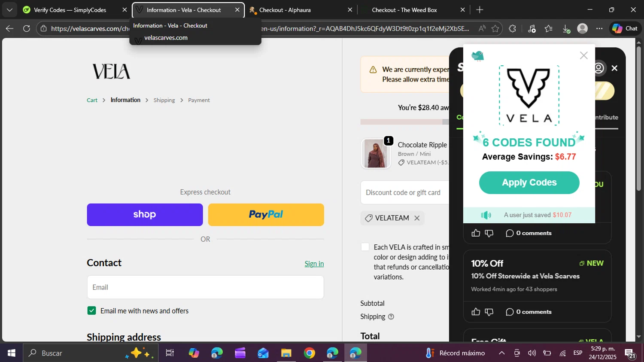Open SimplyCodes account profile icon
Image resolution: width=644 pixels, height=362 pixels.
click(x=599, y=68)
